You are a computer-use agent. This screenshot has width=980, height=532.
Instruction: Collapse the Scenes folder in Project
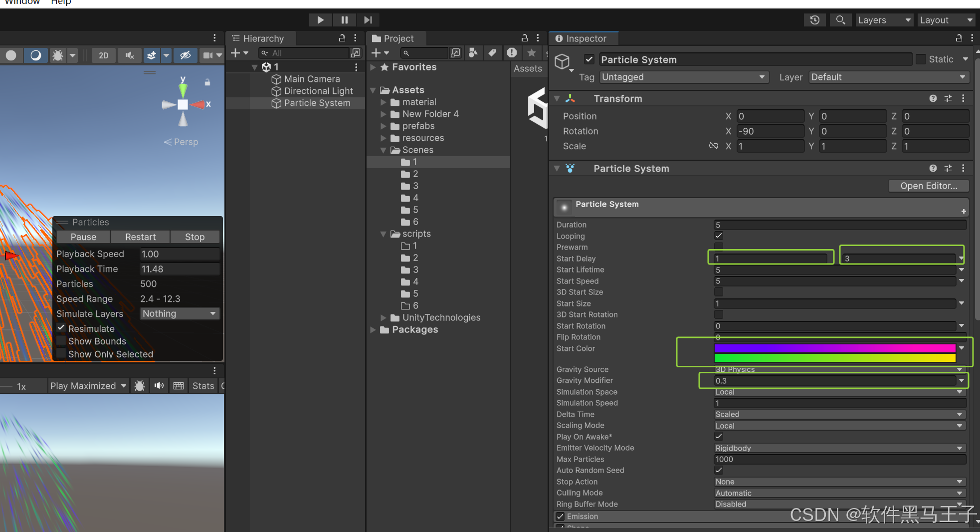click(x=383, y=150)
